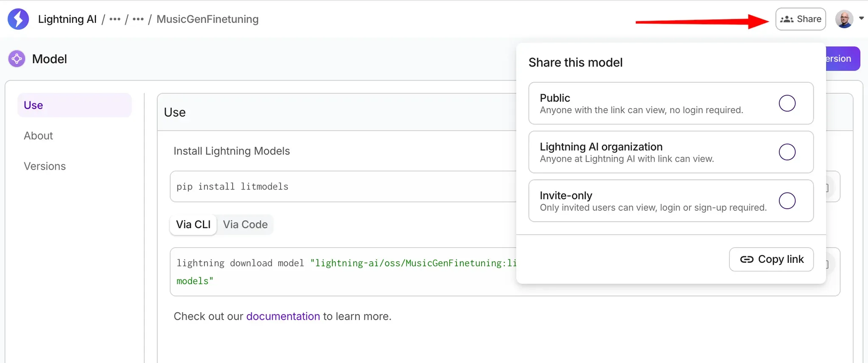
Task: Open the user avatar profile picture
Action: point(844,19)
